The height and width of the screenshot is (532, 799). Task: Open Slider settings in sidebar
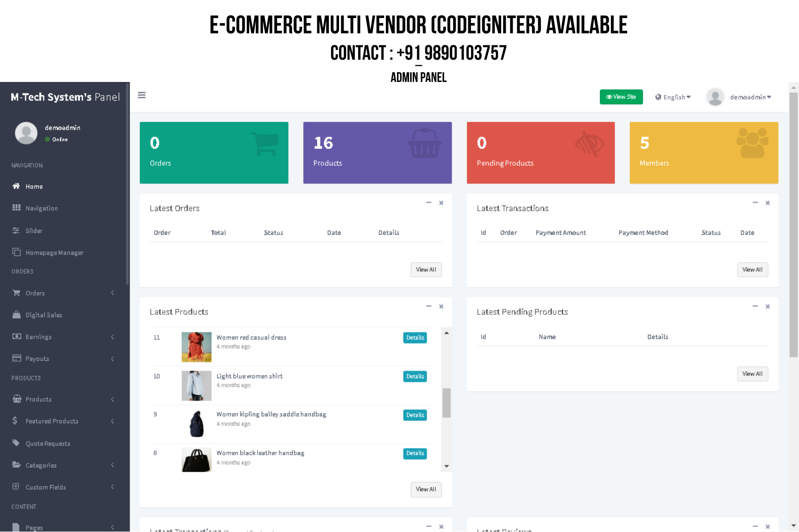pyautogui.click(x=34, y=231)
